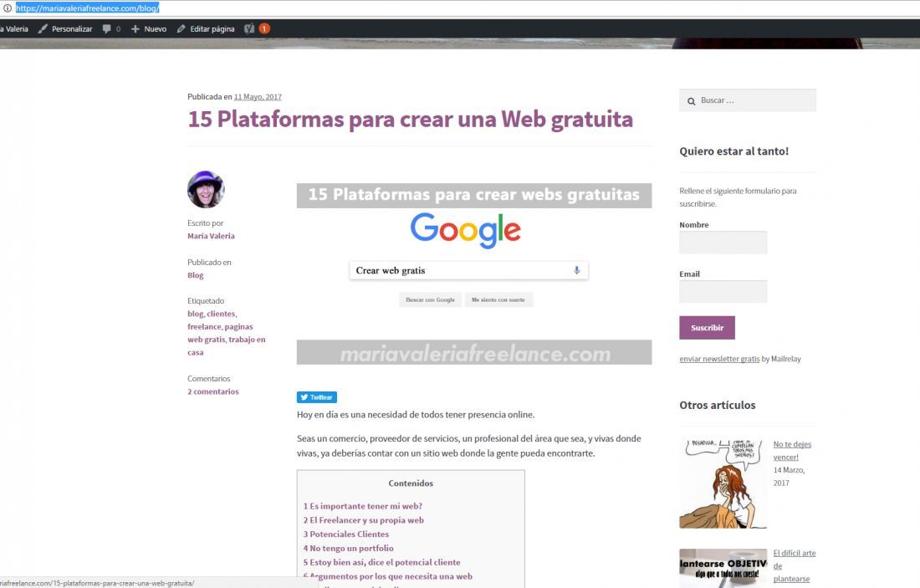Click the Quiero estar al tanto! heading
The image size is (920, 588).
click(734, 151)
